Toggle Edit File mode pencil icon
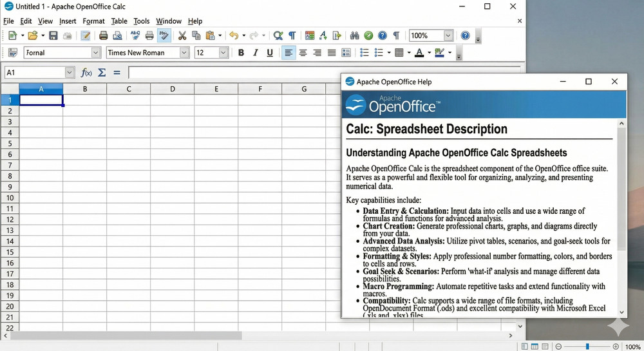644x351 pixels. tap(86, 35)
